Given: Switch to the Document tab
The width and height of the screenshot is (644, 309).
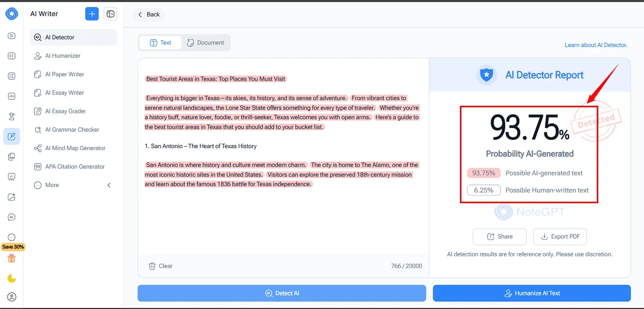Looking at the screenshot, I should [205, 43].
